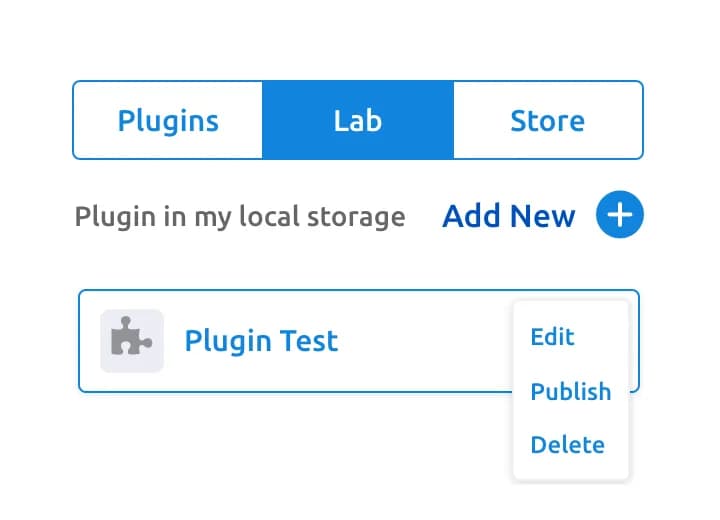Click the Add New text label

(x=509, y=216)
